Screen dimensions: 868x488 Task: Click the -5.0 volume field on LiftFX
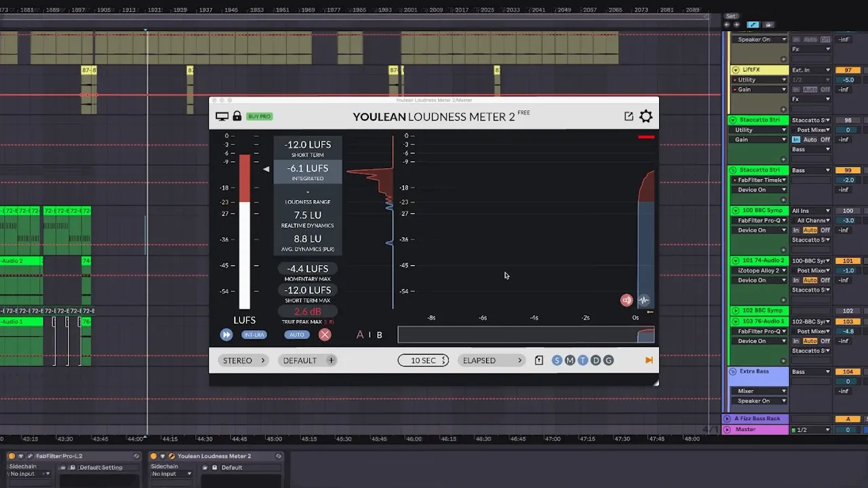click(x=848, y=80)
